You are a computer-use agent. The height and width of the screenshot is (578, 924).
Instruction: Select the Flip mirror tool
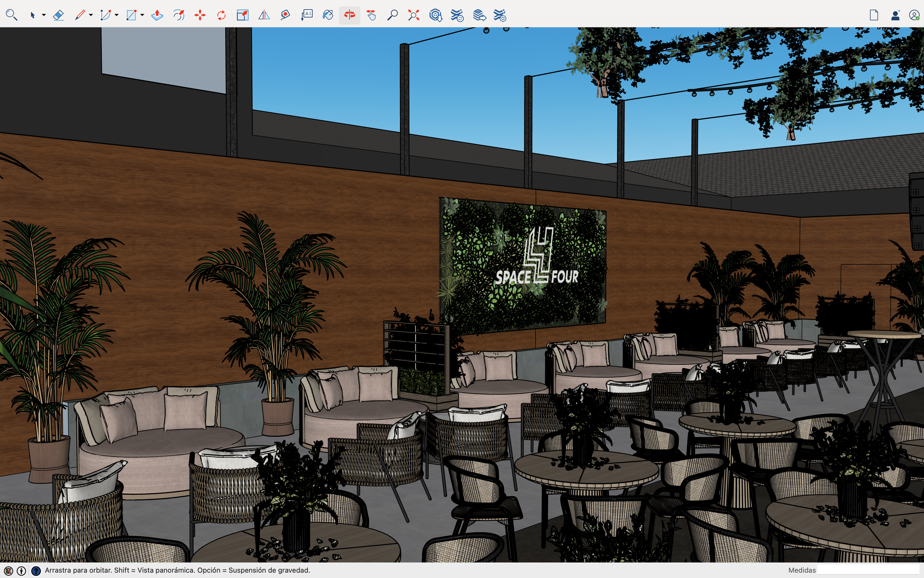click(x=264, y=15)
